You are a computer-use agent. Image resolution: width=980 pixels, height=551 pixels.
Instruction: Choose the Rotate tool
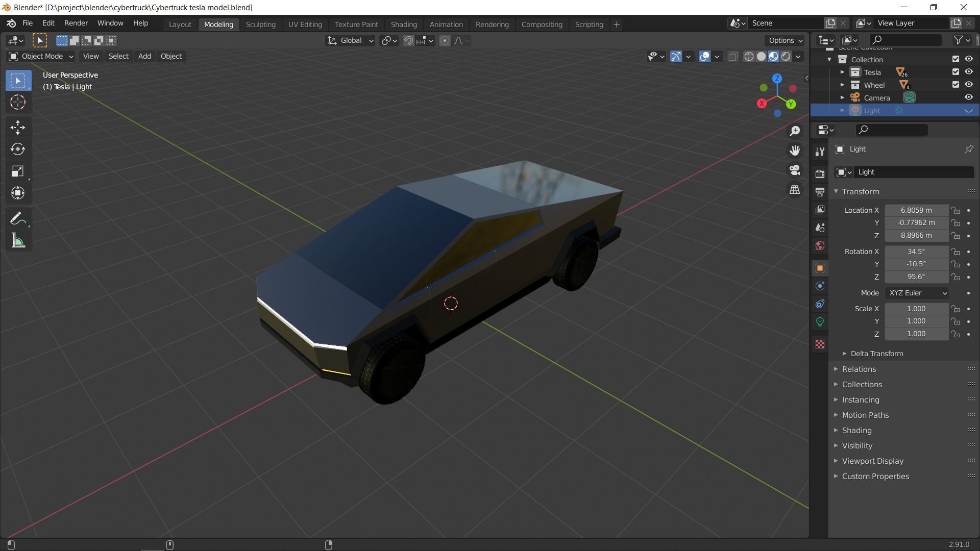coord(18,149)
